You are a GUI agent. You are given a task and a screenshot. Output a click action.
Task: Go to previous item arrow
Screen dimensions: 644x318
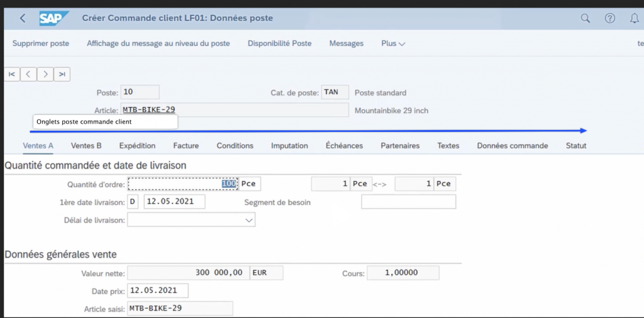pyautogui.click(x=28, y=74)
